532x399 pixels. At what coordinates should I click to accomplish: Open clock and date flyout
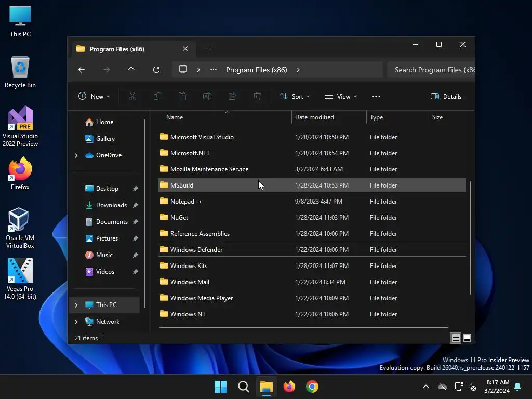point(497,387)
